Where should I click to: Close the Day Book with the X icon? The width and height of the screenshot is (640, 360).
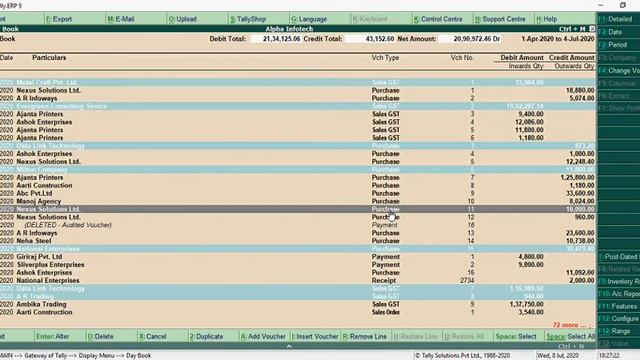(x=592, y=29)
